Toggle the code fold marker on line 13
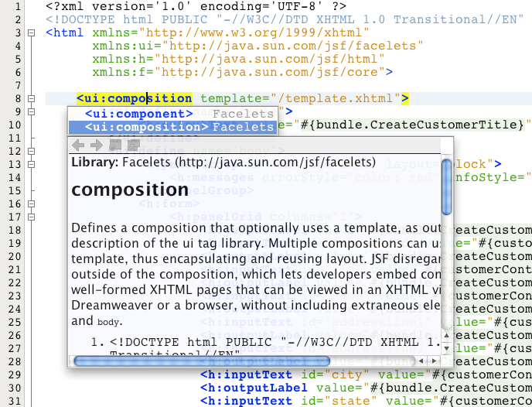532x407 pixels. coord(30,165)
